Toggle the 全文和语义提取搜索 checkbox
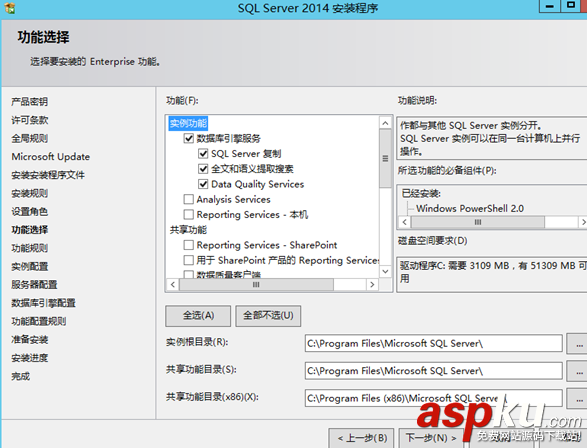This screenshot has width=587, height=448. [x=203, y=169]
